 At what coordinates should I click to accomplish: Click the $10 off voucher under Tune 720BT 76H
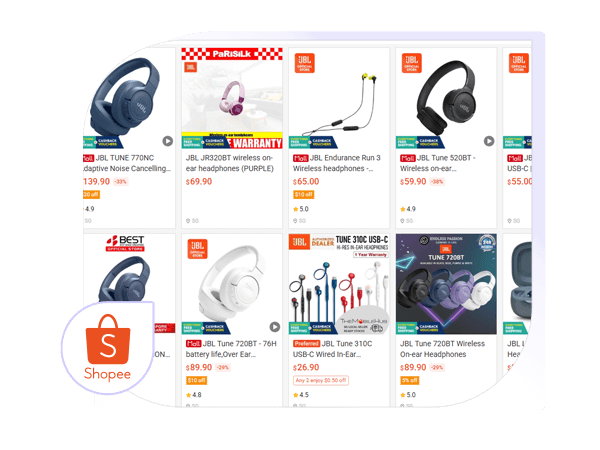197,380
